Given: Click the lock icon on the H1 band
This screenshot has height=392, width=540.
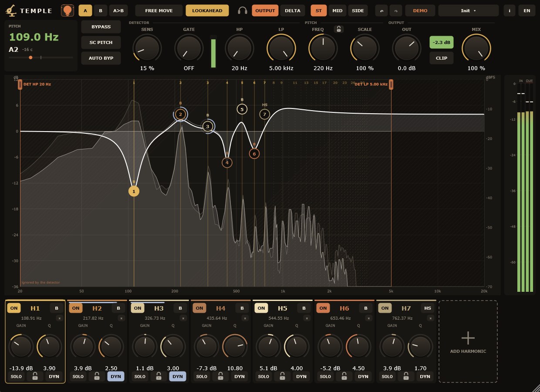Looking at the screenshot, I should pos(35,376).
